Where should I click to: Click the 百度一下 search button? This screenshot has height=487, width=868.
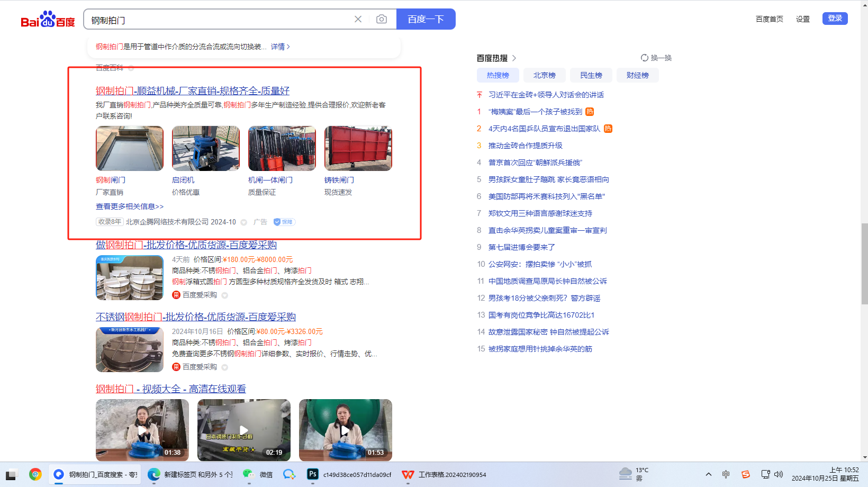[426, 19]
